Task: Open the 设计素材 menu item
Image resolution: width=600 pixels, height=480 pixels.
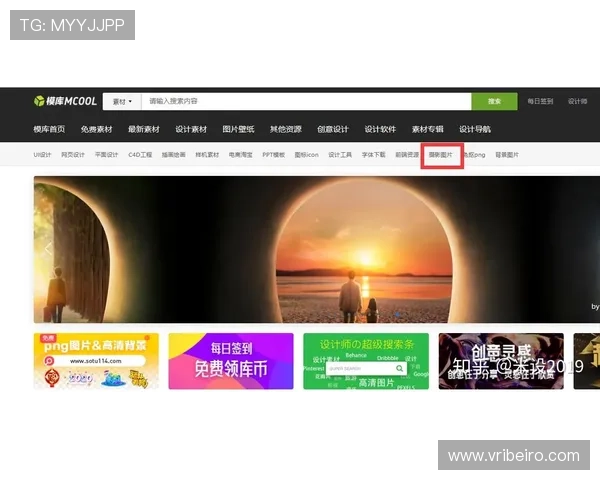Action: 191,129
